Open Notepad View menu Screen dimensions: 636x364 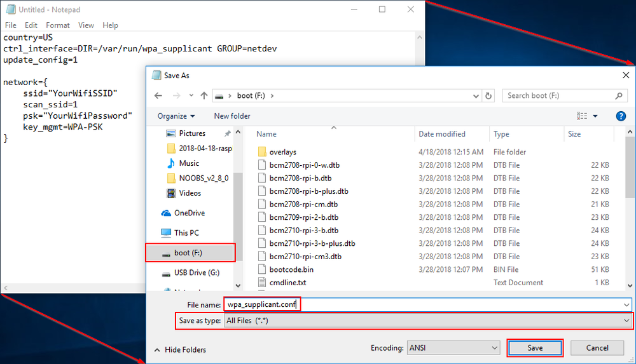(x=86, y=25)
